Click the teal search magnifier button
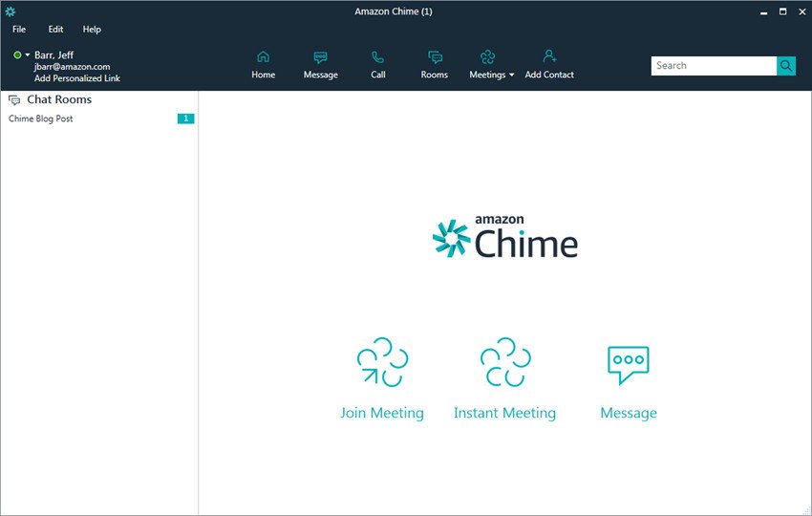This screenshot has width=812, height=516. [x=786, y=66]
